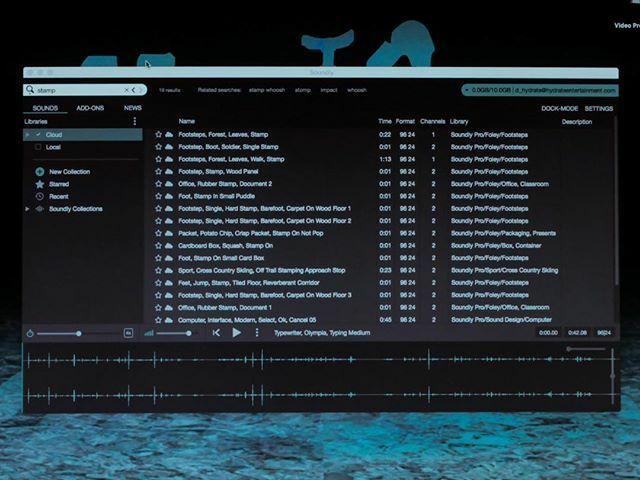Click the 0:42.08 duration display
This screenshot has width=640, height=480.
click(x=577, y=333)
